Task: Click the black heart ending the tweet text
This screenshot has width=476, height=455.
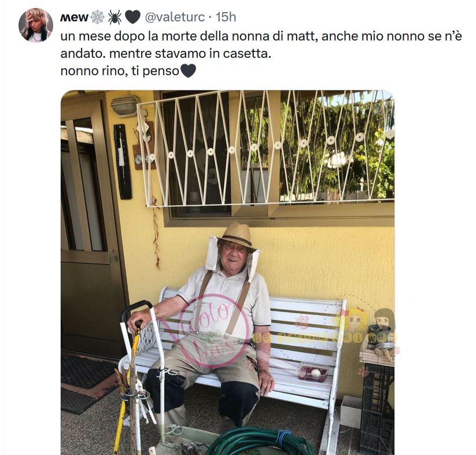Action: [x=188, y=71]
